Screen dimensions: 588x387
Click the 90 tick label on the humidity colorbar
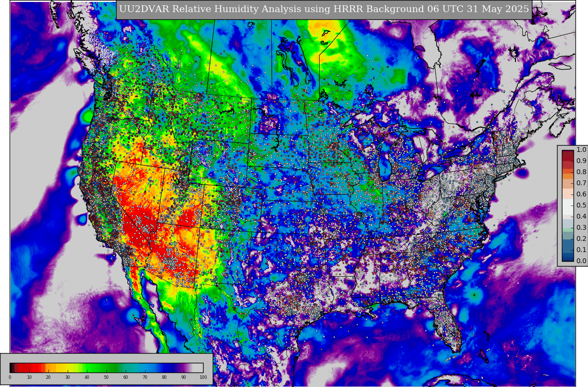coord(184,377)
